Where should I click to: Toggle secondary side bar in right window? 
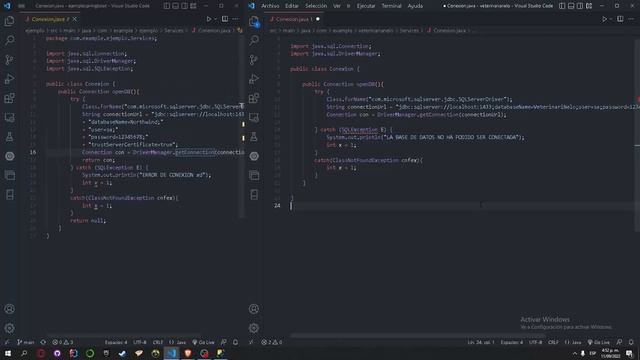(x=580, y=6)
